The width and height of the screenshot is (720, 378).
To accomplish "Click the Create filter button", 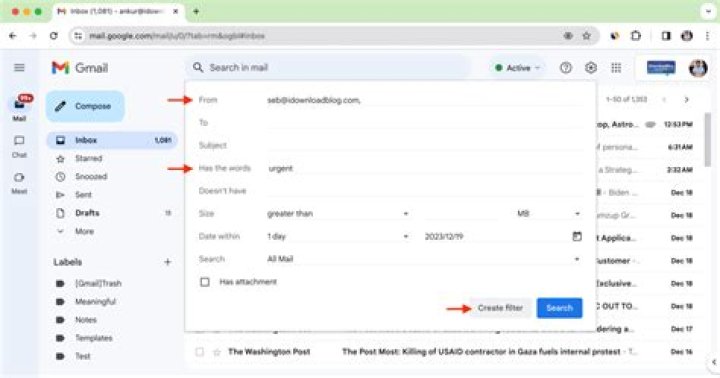I will pyautogui.click(x=500, y=308).
